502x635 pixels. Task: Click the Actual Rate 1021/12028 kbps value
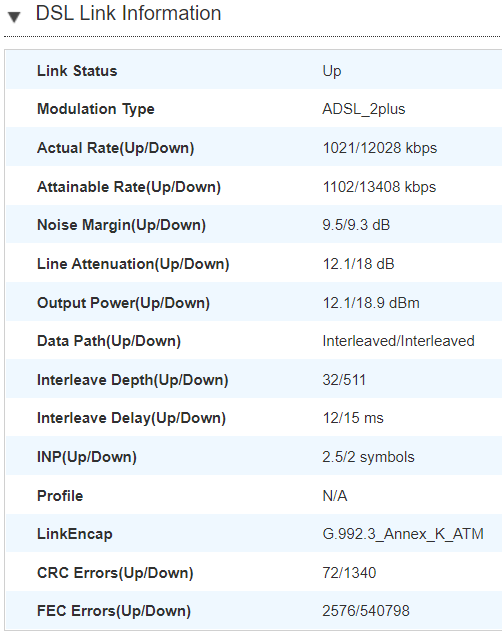[380, 148]
